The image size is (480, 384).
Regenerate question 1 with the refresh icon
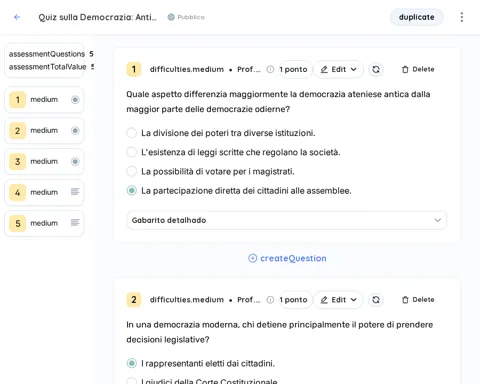point(376,69)
